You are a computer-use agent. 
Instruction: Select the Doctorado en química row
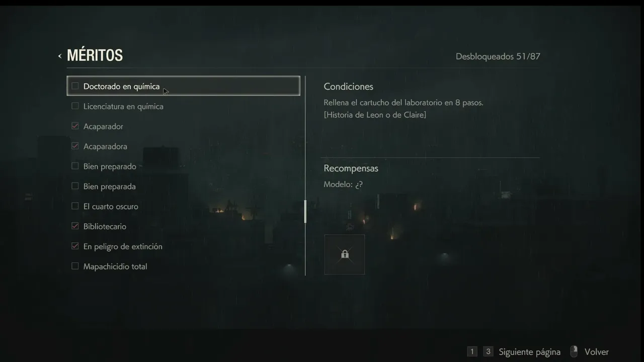click(x=184, y=86)
